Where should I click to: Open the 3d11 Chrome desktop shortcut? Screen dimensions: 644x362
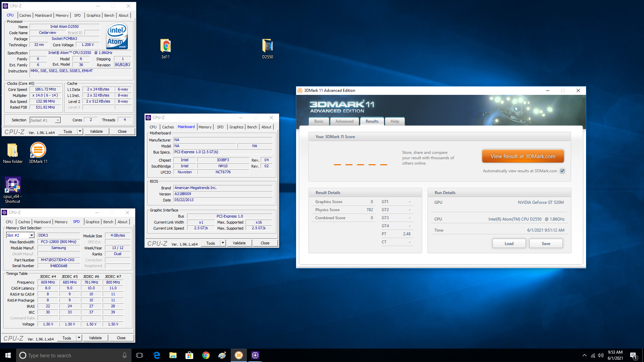point(165,49)
